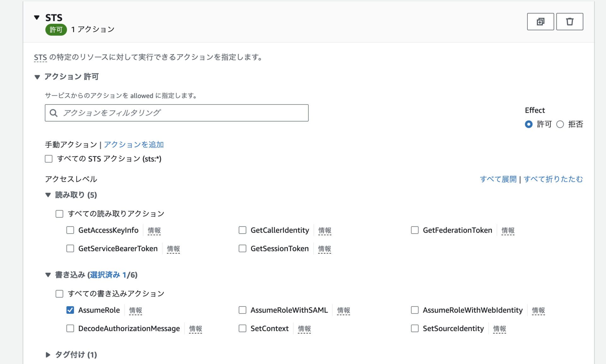Expand the タグ付け (1) access level

click(x=48, y=355)
